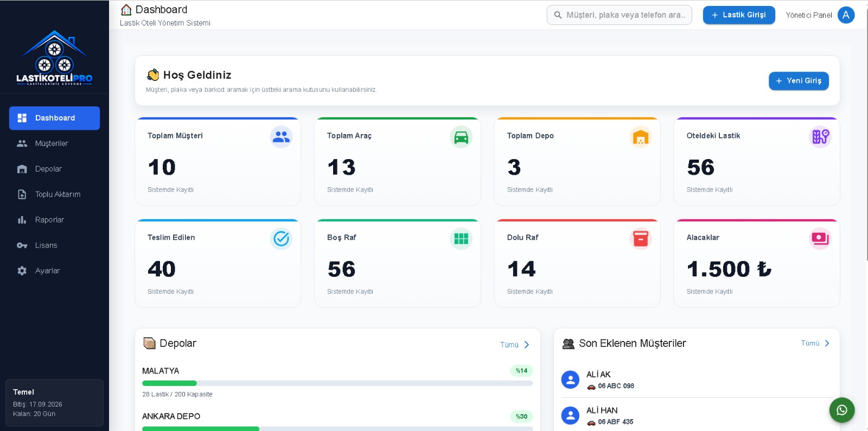
Task: Click the Alacaklar money icon
Action: (820, 238)
